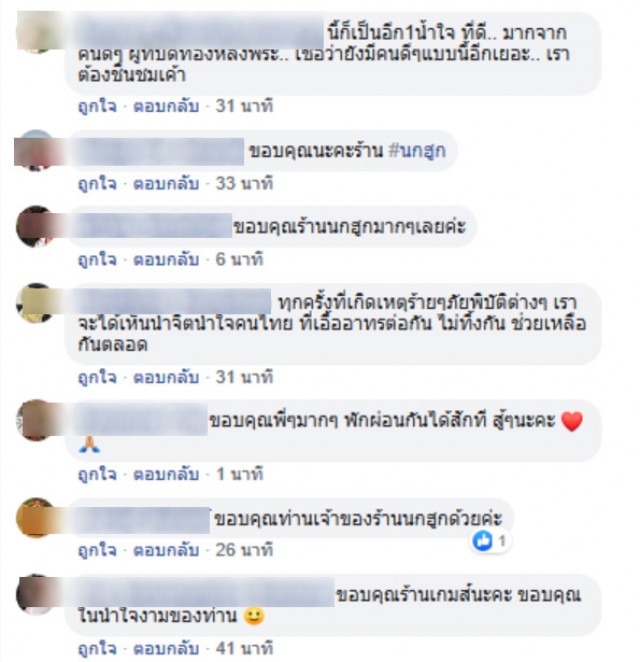Image resolution: width=640 pixels, height=662 pixels.
Task: Like the comment posted 1 นาที ago
Action: tap(98, 474)
